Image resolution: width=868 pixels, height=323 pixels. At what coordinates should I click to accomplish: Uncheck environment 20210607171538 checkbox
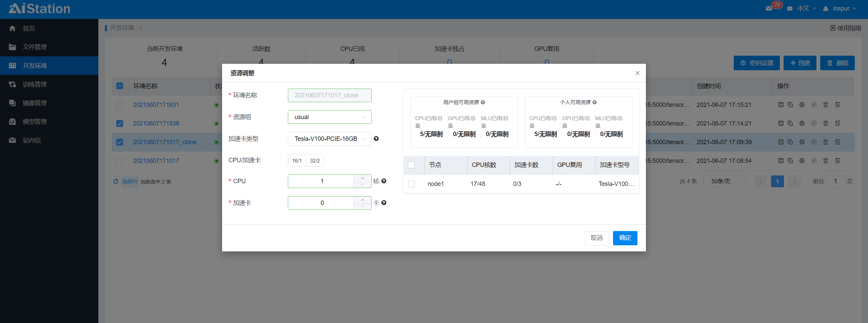click(x=120, y=123)
